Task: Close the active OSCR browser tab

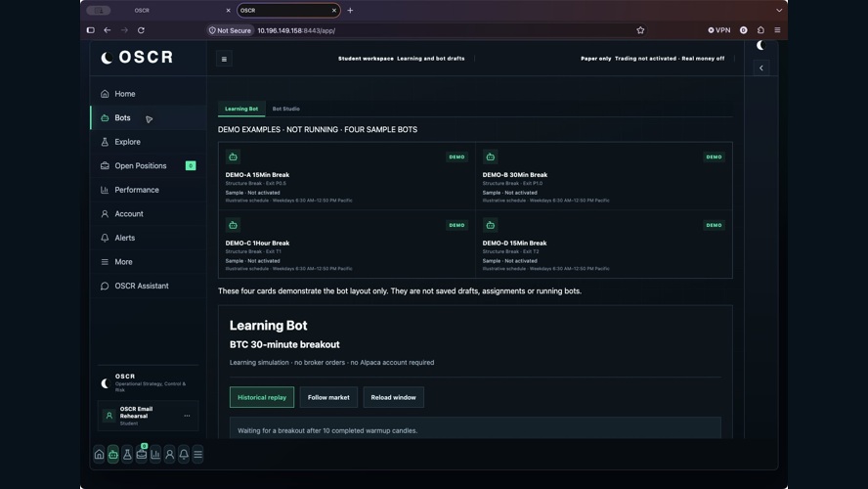Action: pos(333,11)
